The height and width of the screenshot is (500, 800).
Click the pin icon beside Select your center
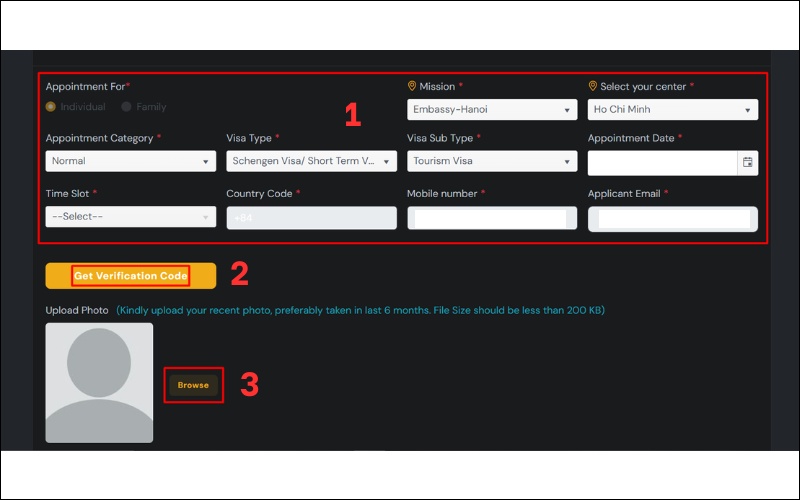tap(593, 87)
